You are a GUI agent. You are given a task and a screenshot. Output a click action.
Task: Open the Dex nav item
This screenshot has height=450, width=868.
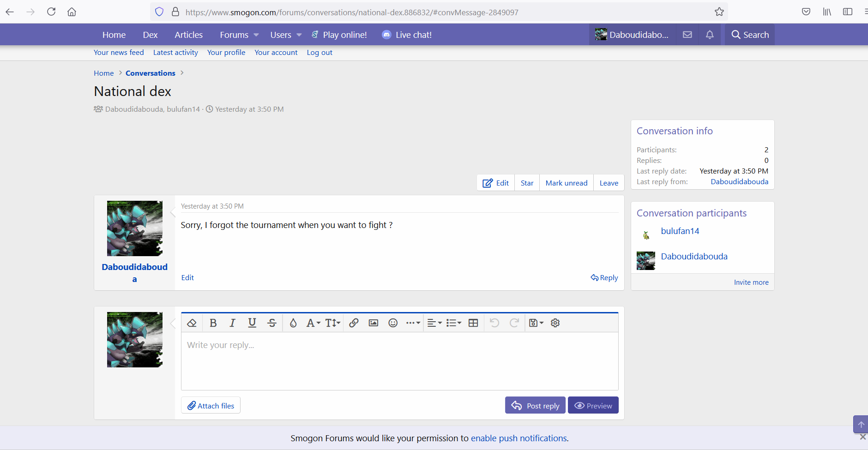(x=150, y=35)
